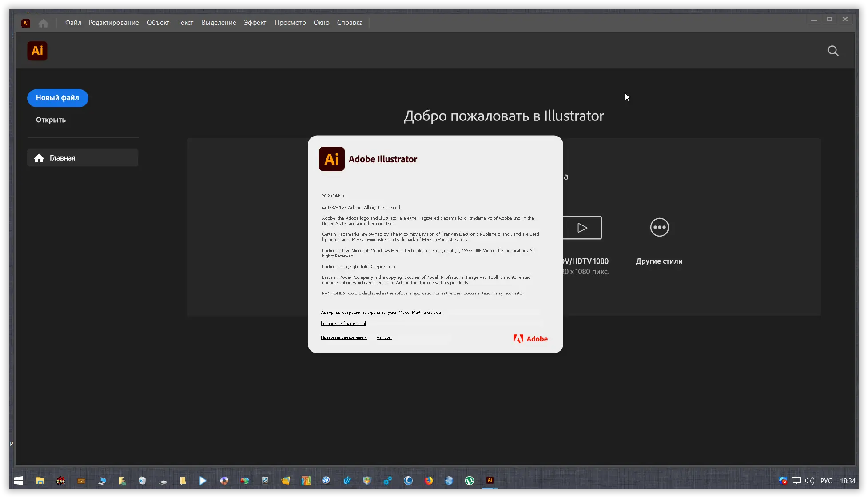
Task: Select the HDTV 1080 video preset icon
Action: [582, 228]
